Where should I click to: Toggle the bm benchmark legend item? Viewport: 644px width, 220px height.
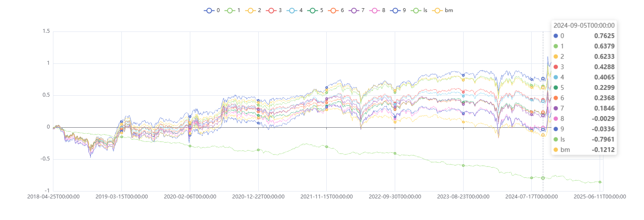pyautogui.click(x=440, y=10)
